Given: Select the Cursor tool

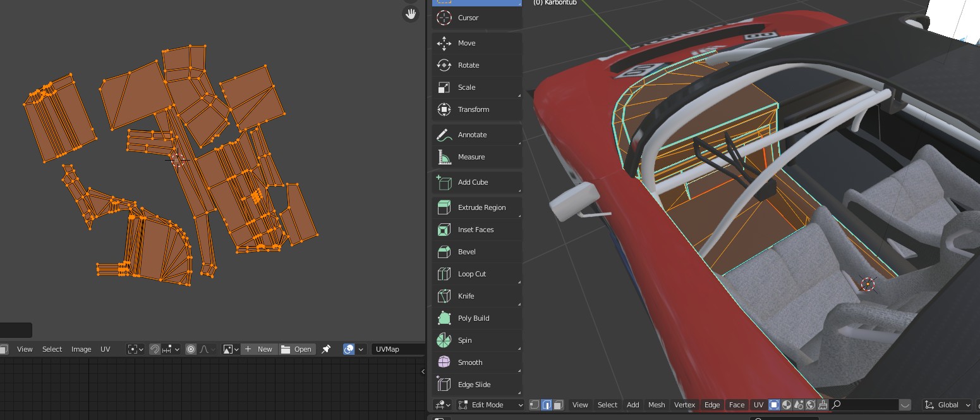Looking at the screenshot, I should pos(477,18).
